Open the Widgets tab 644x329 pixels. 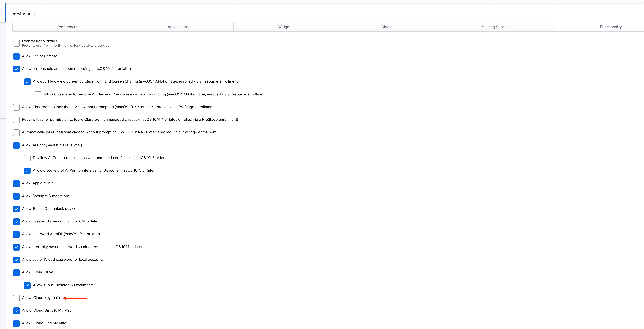point(285,27)
